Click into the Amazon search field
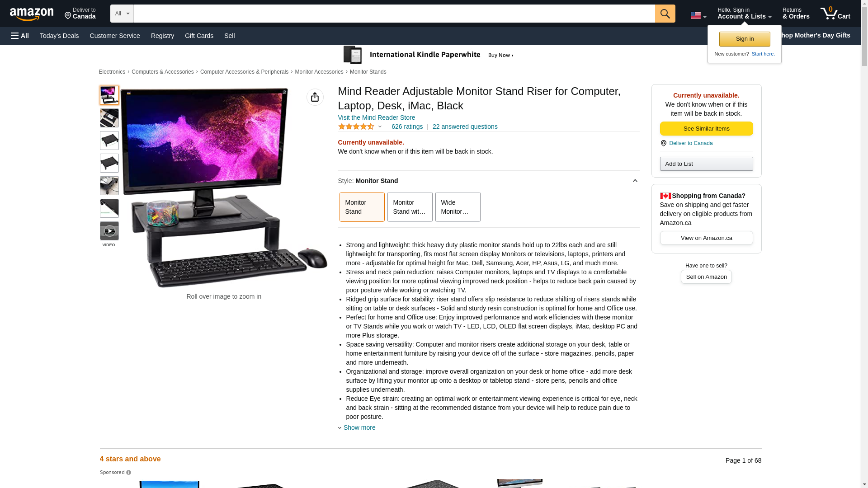Screen dimensions: 868x488 (x=394, y=14)
